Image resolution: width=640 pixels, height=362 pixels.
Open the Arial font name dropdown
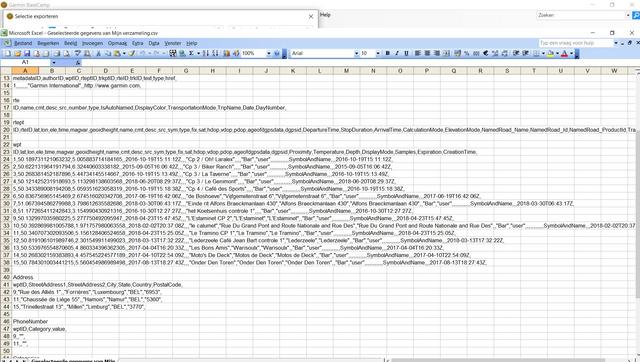pyautogui.click(x=356, y=53)
